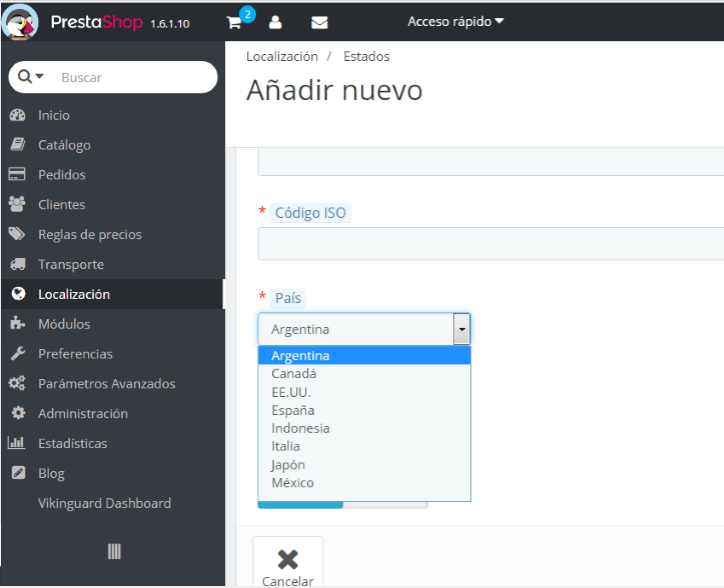Image resolution: width=724 pixels, height=588 pixels.
Task: Open the search magnifier options
Action: pos(30,76)
